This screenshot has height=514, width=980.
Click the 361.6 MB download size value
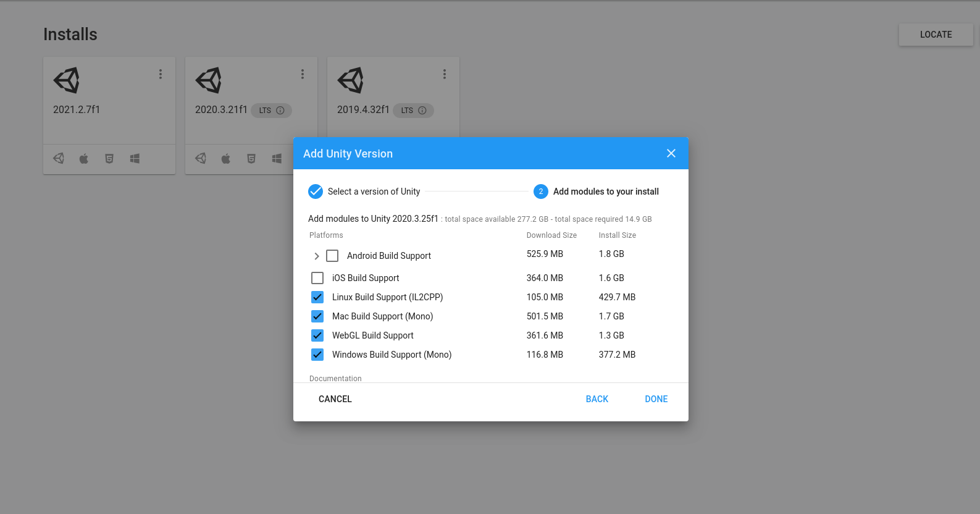point(545,335)
